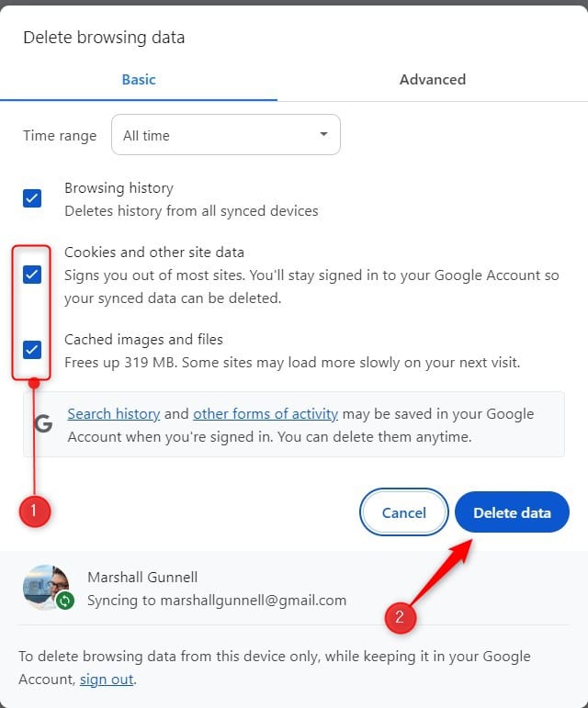Click the Deletes history from all synced devices text

tap(191, 211)
